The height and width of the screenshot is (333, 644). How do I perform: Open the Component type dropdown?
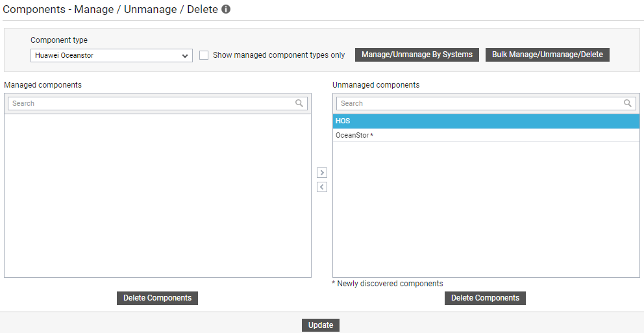coord(111,55)
